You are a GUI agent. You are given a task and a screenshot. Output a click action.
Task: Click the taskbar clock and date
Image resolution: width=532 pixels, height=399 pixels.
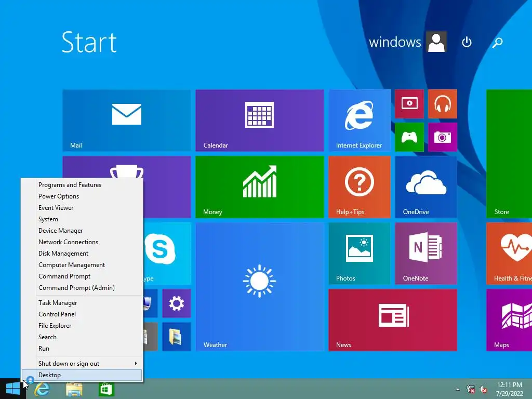point(509,389)
